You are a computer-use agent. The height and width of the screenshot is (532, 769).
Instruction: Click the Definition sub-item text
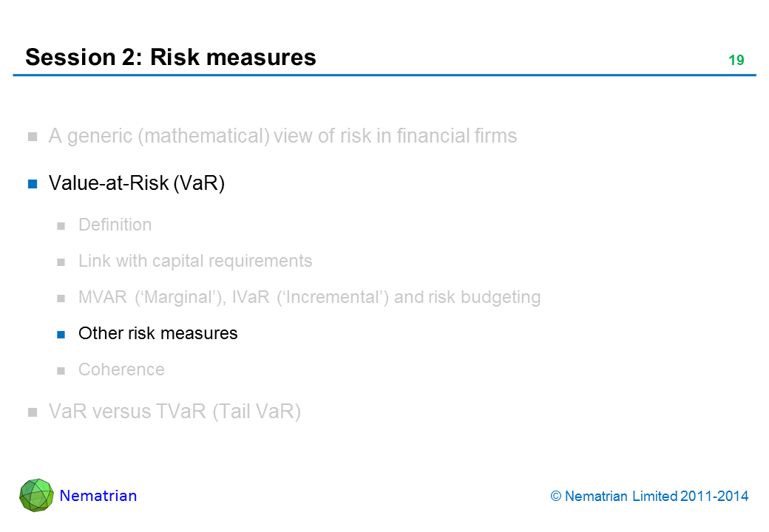click(x=115, y=225)
